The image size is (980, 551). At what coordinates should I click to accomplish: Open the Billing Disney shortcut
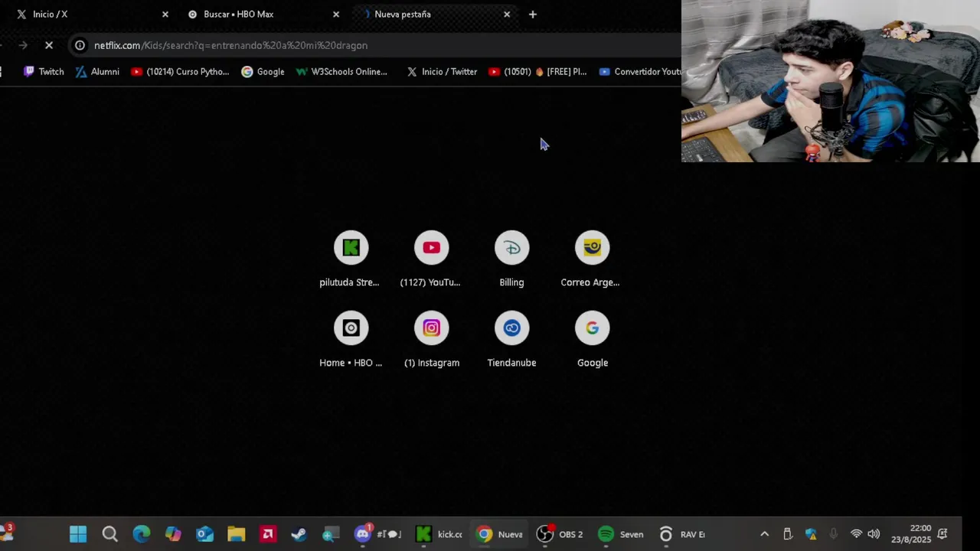click(x=511, y=259)
